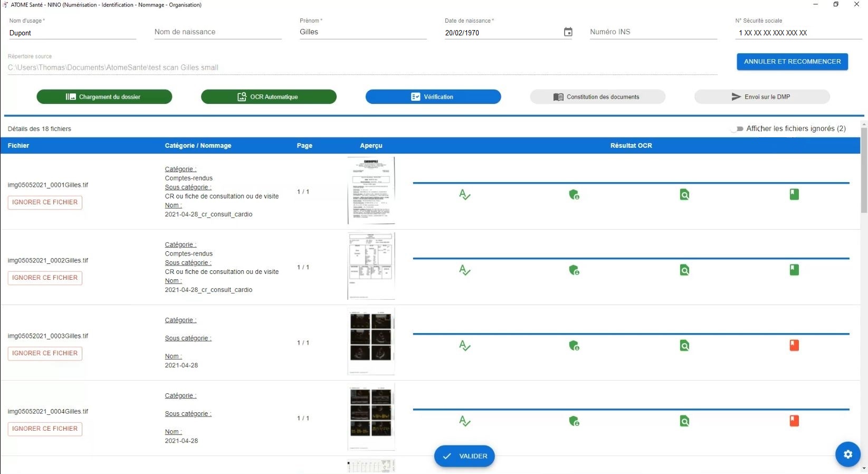Click the Fichier column header
The width and height of the screenshot is (868, 474).
pos(18,146)
